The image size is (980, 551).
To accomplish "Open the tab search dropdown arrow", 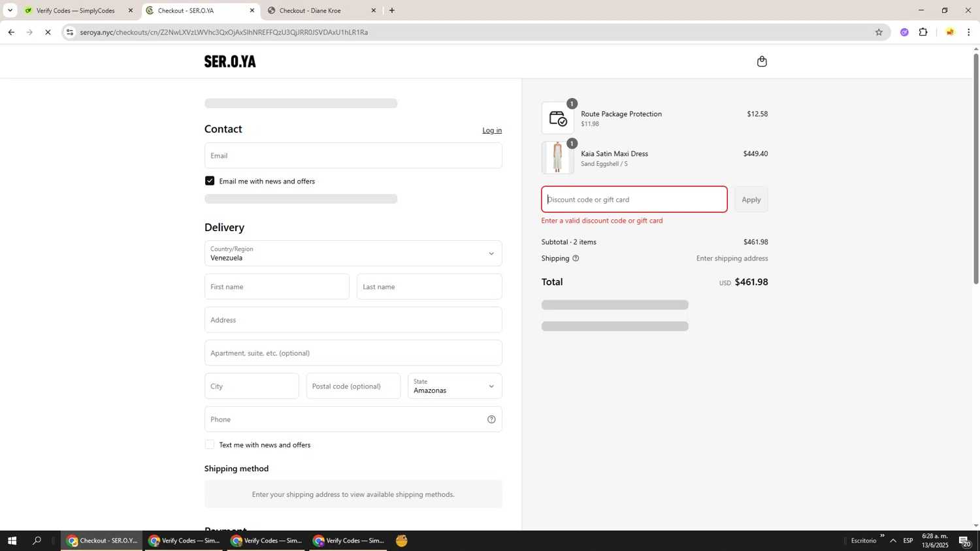I will click(10, 10).
